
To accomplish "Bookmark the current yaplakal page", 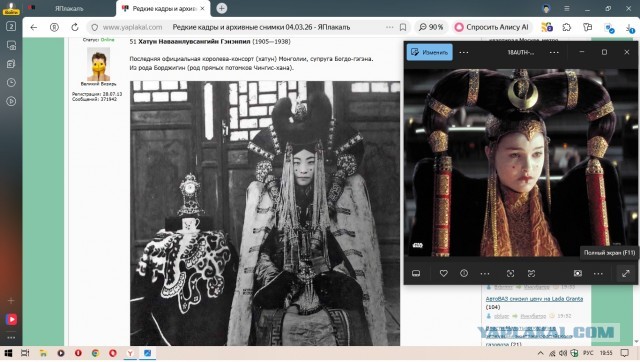I will click(x=403, y=27).
